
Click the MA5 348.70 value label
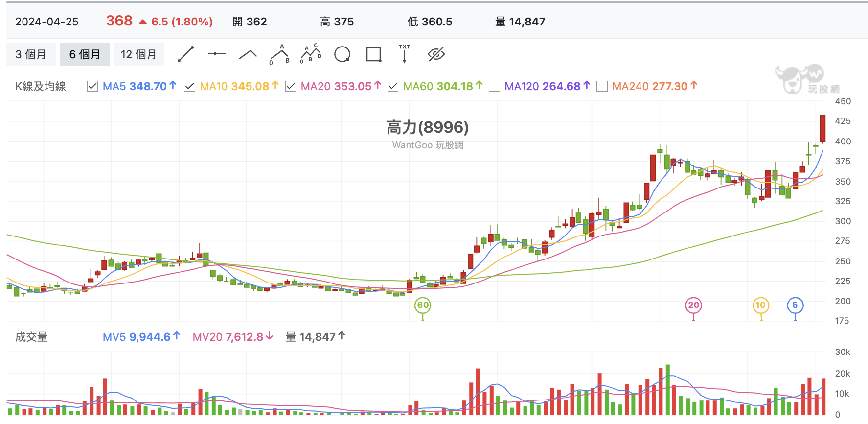[x=139, y=86]
